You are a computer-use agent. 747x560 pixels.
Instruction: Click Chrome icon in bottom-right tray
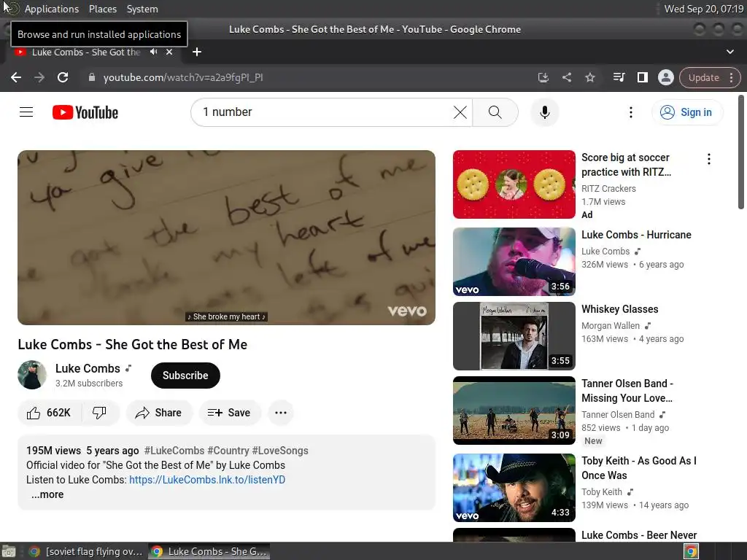point(691,551)
